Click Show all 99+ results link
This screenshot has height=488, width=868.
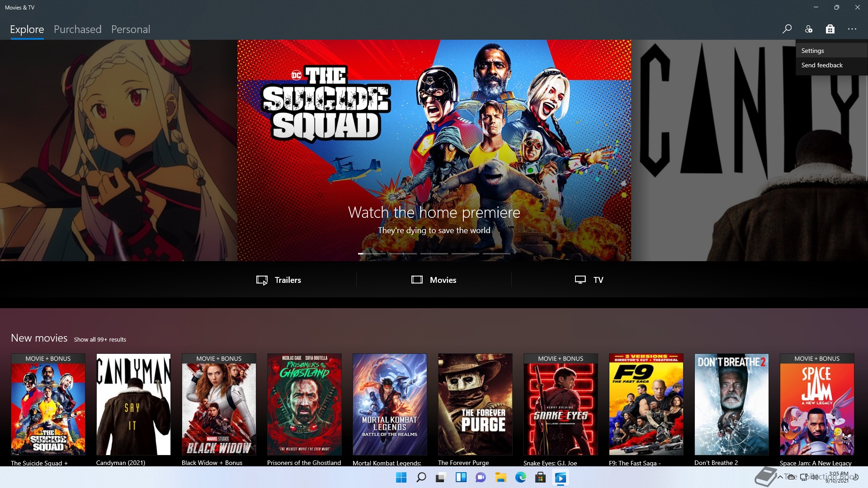pos(100,339)
